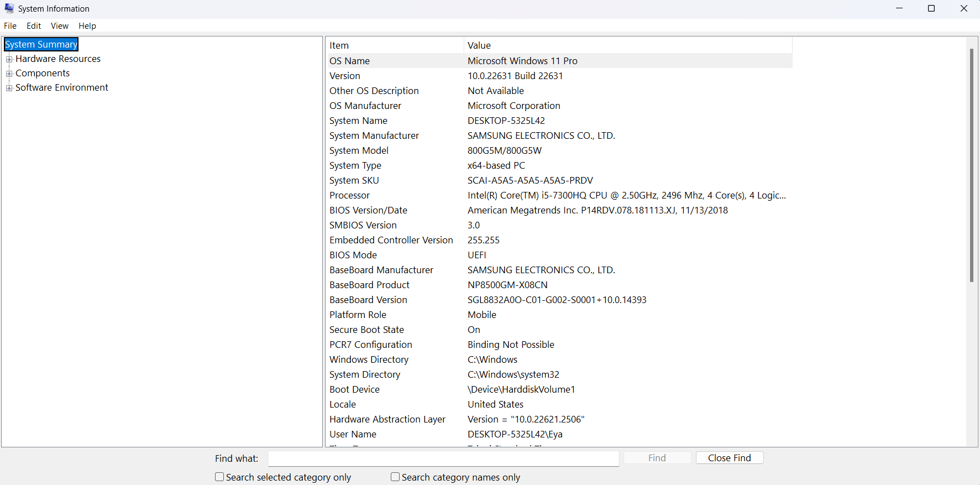Select the Other OS Description row
This screenshot has height=485, width=980.
click(559, 91)
